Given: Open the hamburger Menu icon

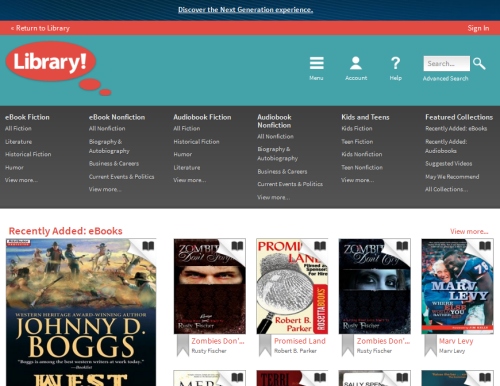Looking at the screenshot, I should coord(316,63).
